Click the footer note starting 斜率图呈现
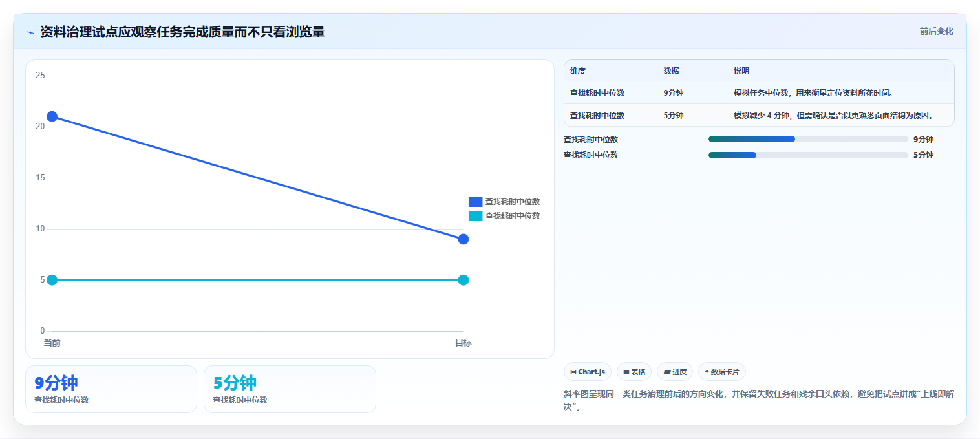The height and width of the screenshot is (439, 980). (759, 401)
